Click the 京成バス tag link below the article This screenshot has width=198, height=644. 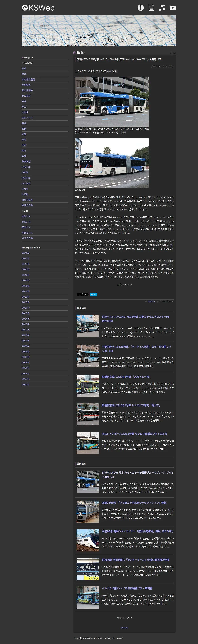click(x=151, y=301)
